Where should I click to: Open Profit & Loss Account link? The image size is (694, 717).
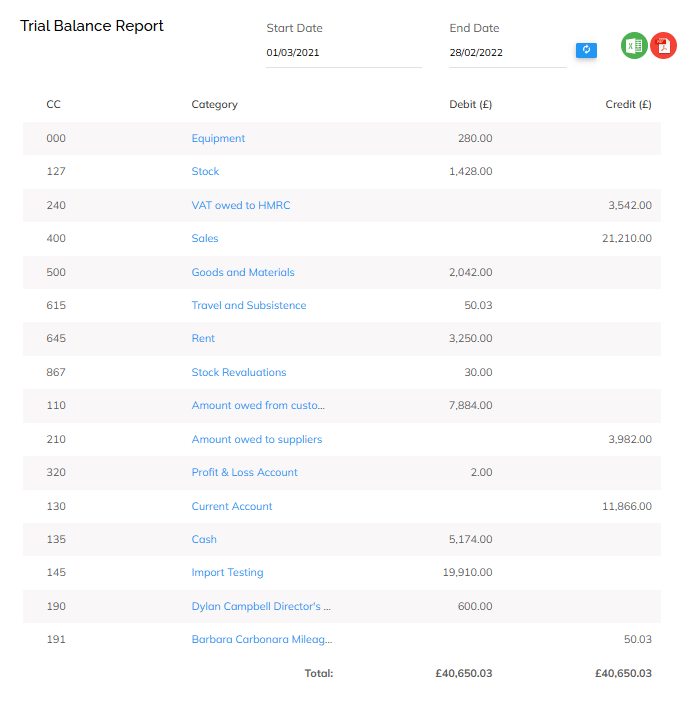(245, 473)
